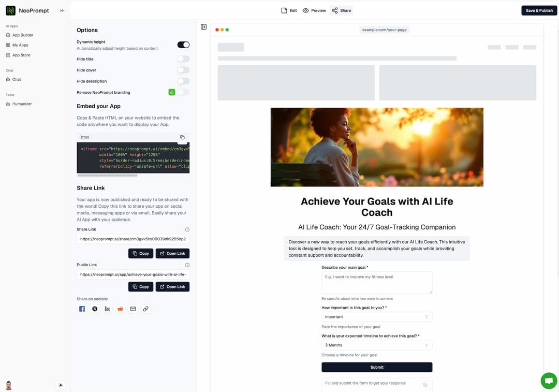559x392 pixels.
Task: Click the NeoPrompt logo icon
Action: (x=11, y=11)
